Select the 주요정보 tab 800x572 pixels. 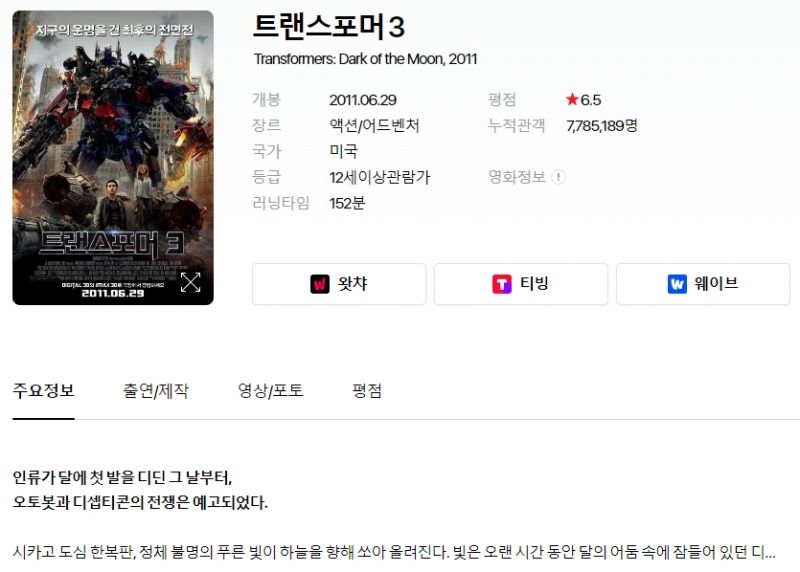click(x=43, y=391)
